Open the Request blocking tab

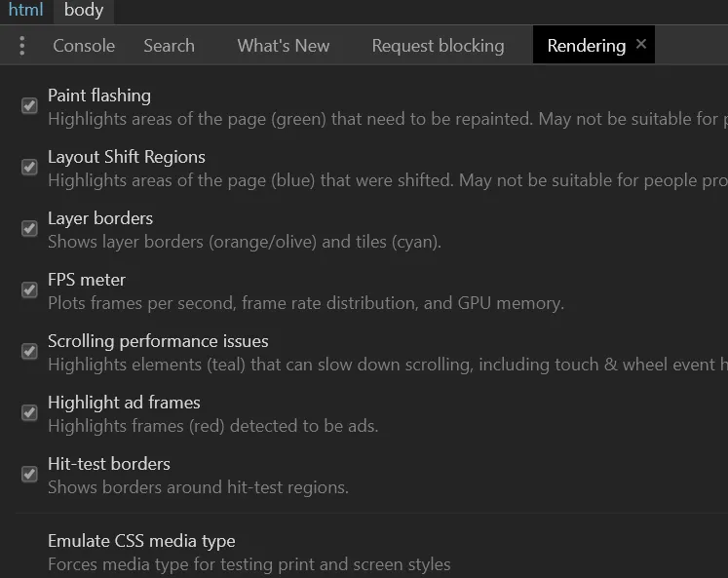[x=438, y=46]
